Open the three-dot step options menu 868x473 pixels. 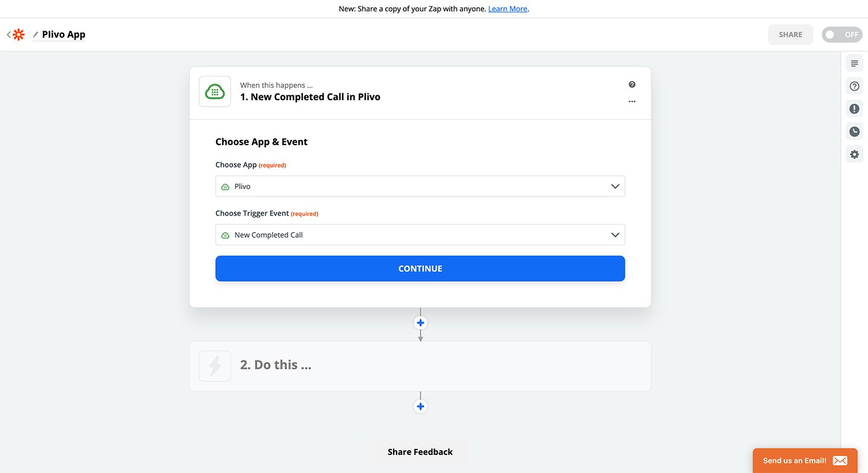click(632, 102)
